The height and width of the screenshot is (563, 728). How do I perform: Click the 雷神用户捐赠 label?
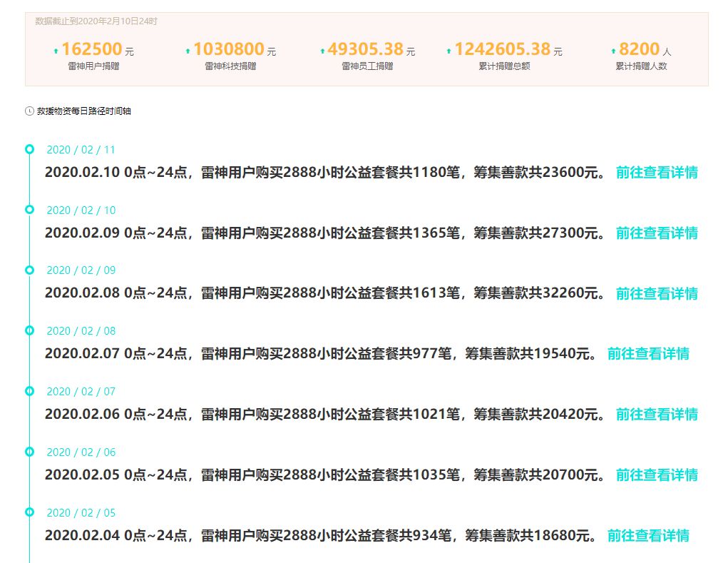point(94,66)
